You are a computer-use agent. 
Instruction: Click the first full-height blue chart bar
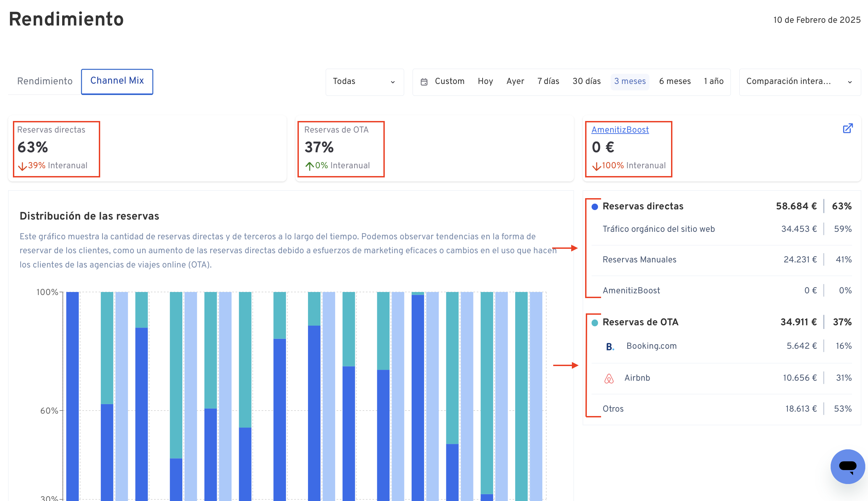pos(73,396)
